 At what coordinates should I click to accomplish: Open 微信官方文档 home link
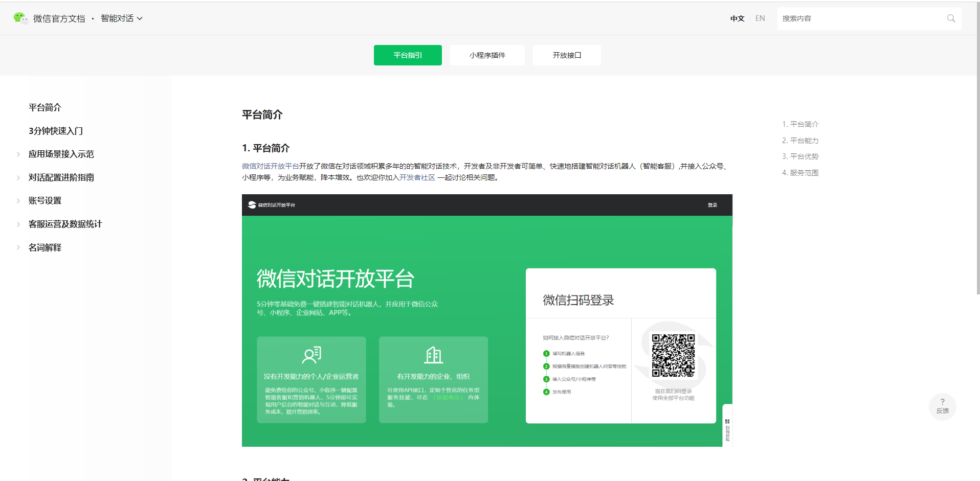[59, 18]
